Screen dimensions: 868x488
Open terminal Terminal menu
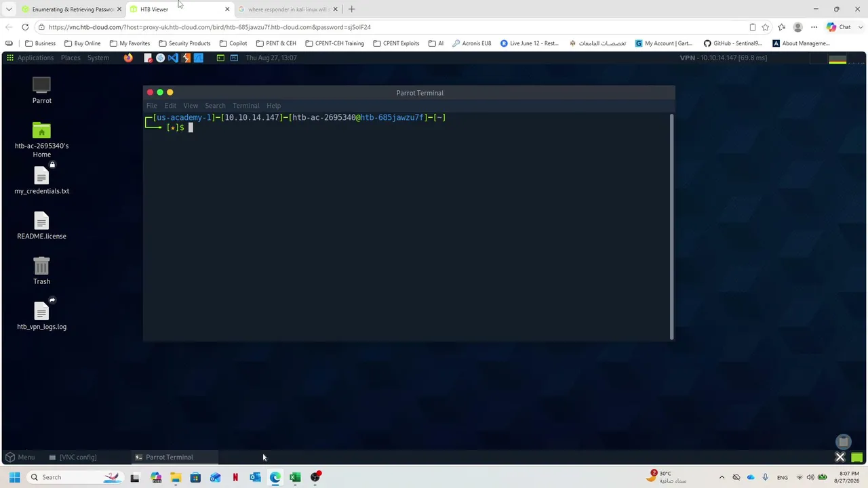click(x=245, y=106)
